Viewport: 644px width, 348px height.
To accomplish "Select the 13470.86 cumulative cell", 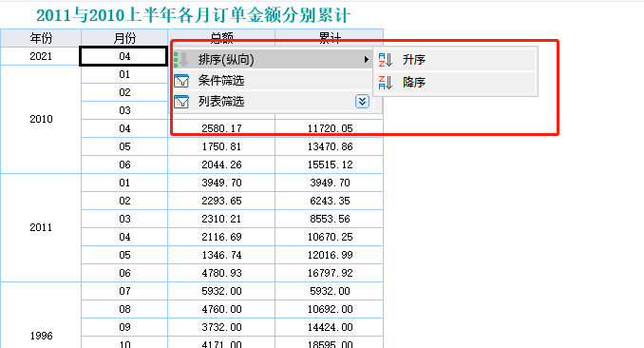I will [330, 146].
